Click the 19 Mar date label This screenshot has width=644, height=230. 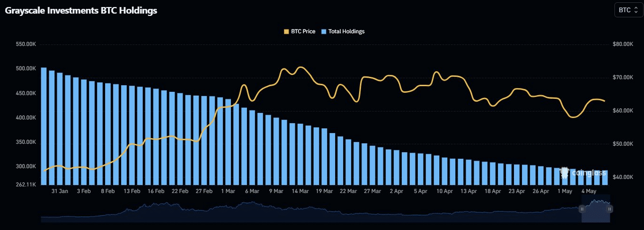[324, 192]
